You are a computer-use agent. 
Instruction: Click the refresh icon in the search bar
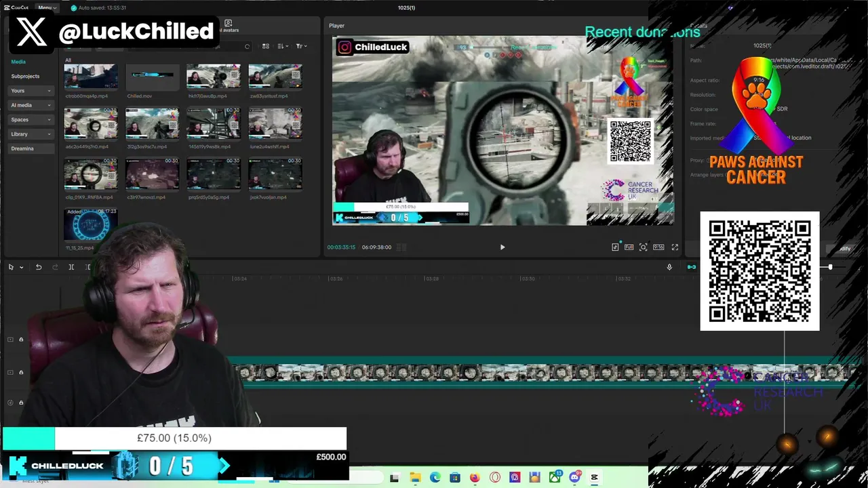[247, 46]
